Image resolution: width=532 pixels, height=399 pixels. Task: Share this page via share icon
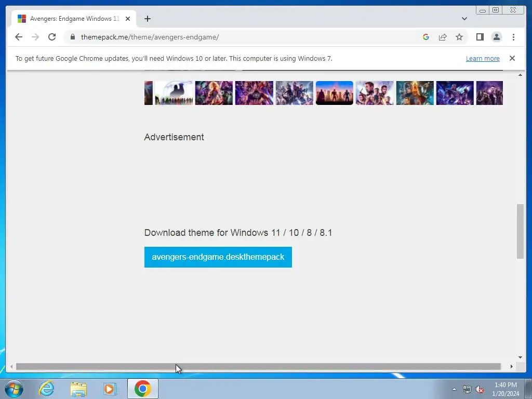[x=443, y=37]
